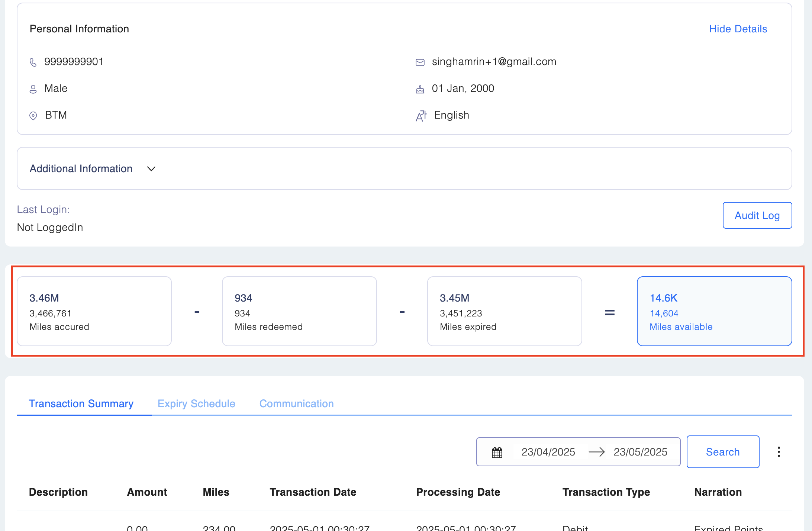This screenshot has width=812, height=531.
Task: Edit the start date 23/04/2025 field
Action: click(x=548, y=452)
